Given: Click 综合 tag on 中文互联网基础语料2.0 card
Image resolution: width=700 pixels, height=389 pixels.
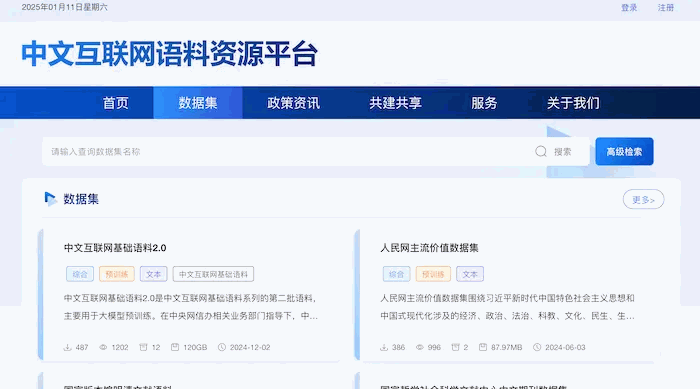Looking at the screenshot, I should [80, 274].
